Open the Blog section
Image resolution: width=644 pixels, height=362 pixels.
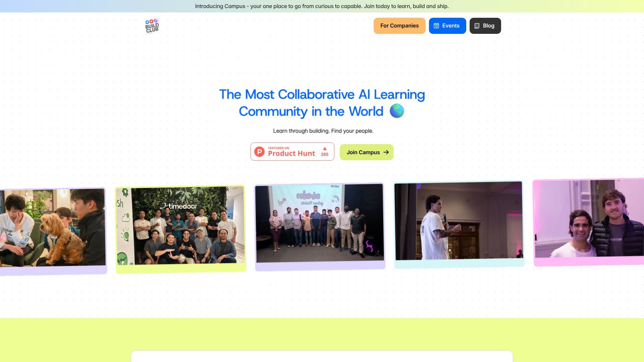(485, 26)
